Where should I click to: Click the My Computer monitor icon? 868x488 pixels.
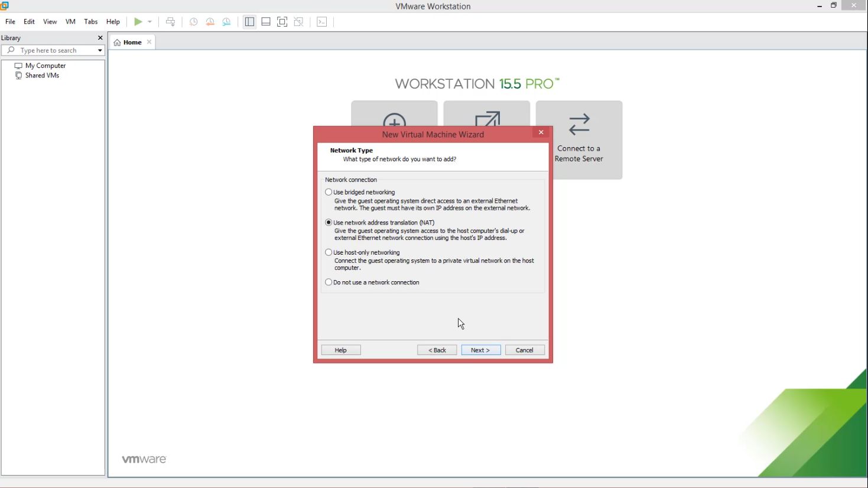pyautogui.click(x=18, y=66)
